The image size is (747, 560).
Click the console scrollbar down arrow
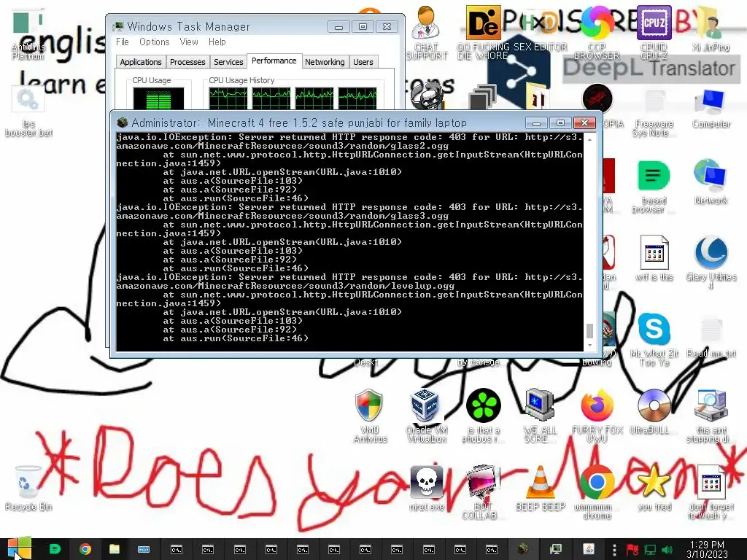click(589, 345)
